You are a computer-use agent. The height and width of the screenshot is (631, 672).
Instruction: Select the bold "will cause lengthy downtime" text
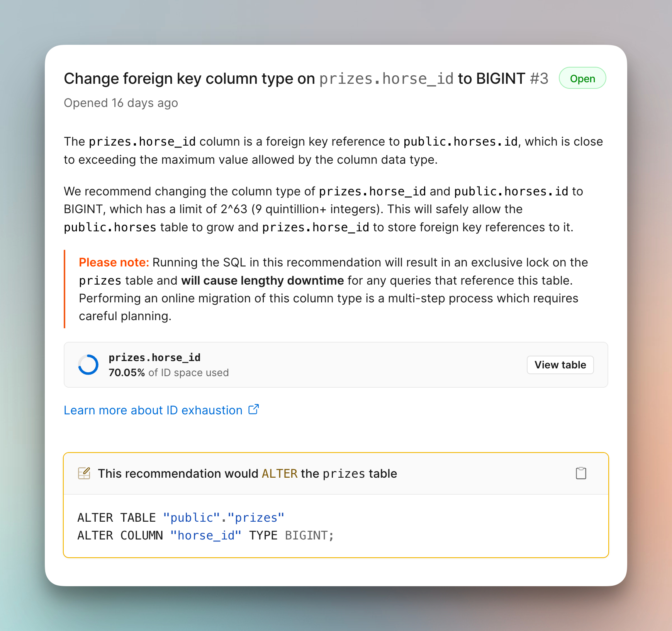[x=263, y=280]
